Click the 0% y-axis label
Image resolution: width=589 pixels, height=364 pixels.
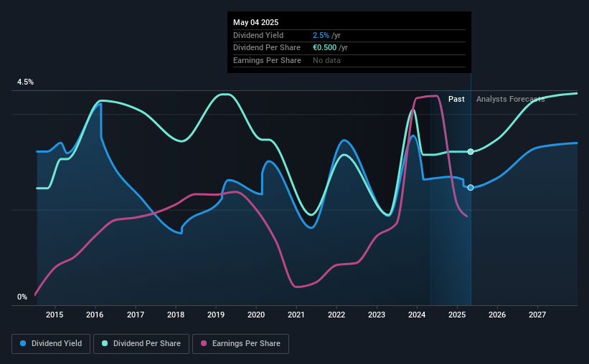tap(22, 297)
